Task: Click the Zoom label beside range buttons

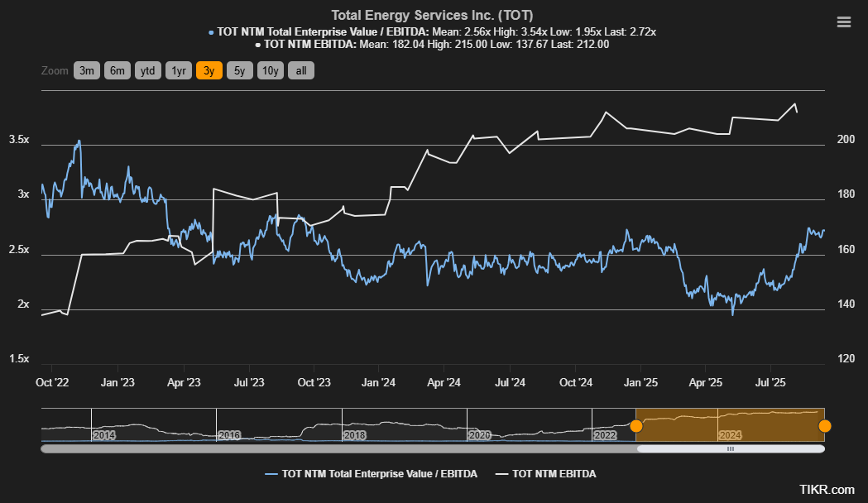Action: click(x=55, y=71)
